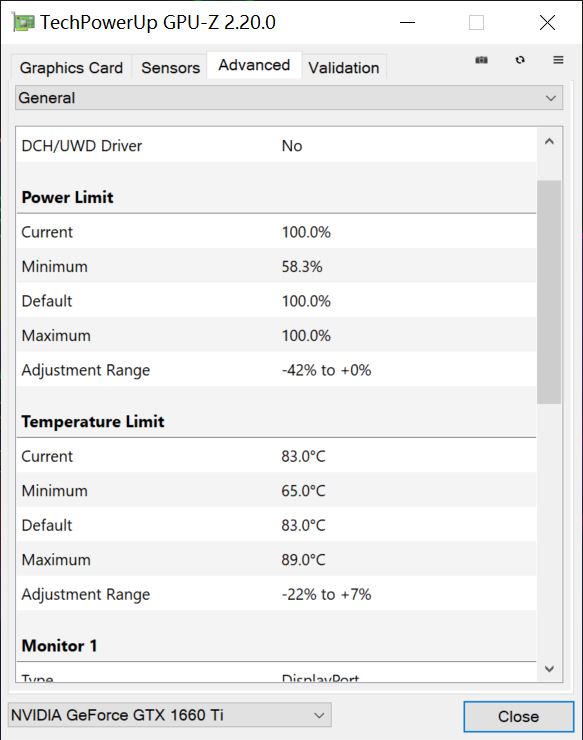Select the DCH/UWD Driver row
This screenshot has height=740, width=583.
tap(277, 146)
